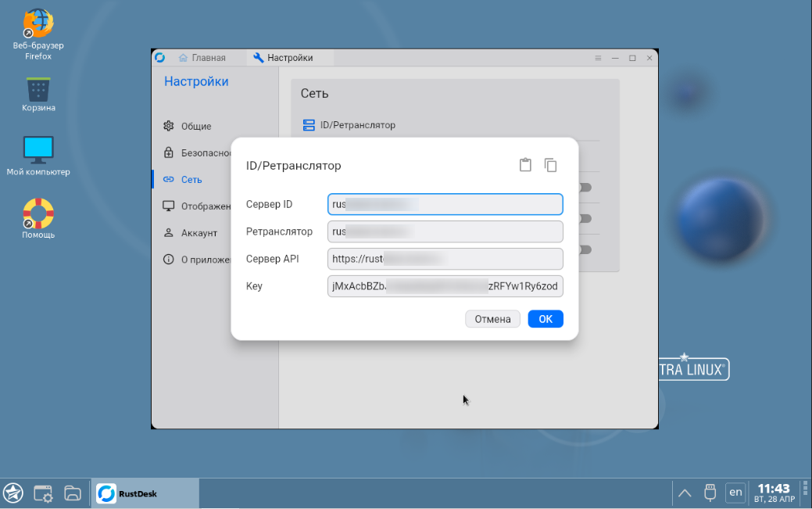Click Отмена to dismiss the dialog

pyautogui.click(x=492, y=319)
